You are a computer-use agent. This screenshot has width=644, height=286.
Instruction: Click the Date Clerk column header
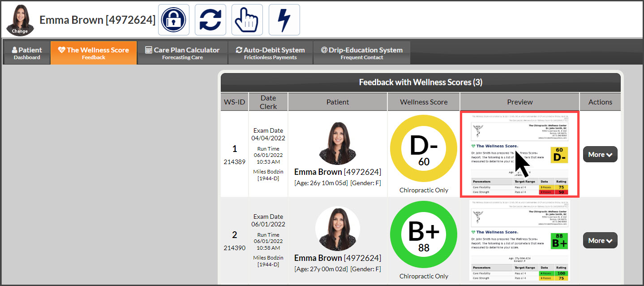[268, 102]
